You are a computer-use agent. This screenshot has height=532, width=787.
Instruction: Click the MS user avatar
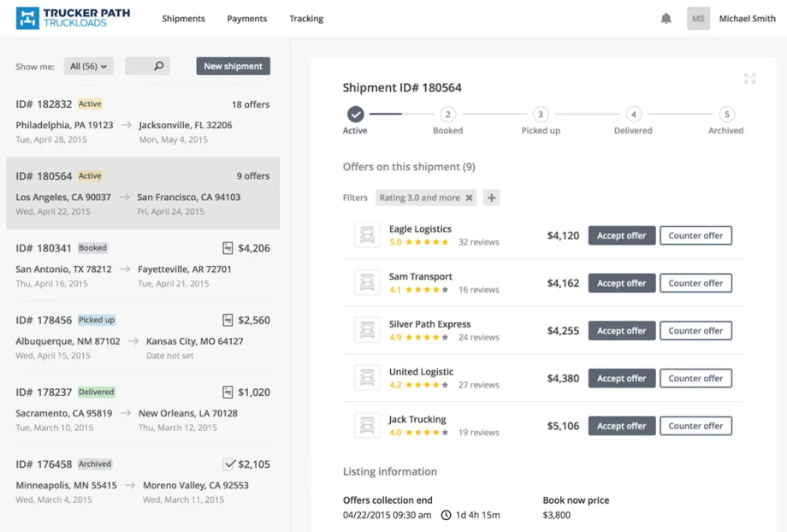(698, 19)
